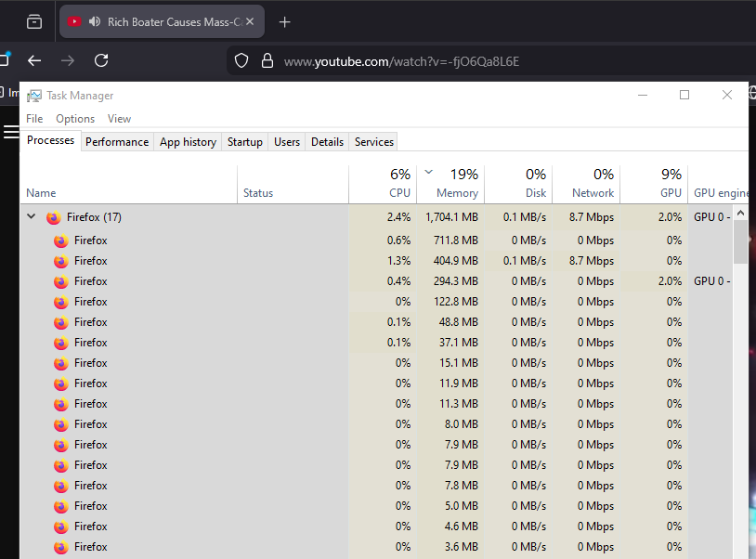This screenshot has height=559, width=756.
Task: Open the View menu
Action: (119, 119)
